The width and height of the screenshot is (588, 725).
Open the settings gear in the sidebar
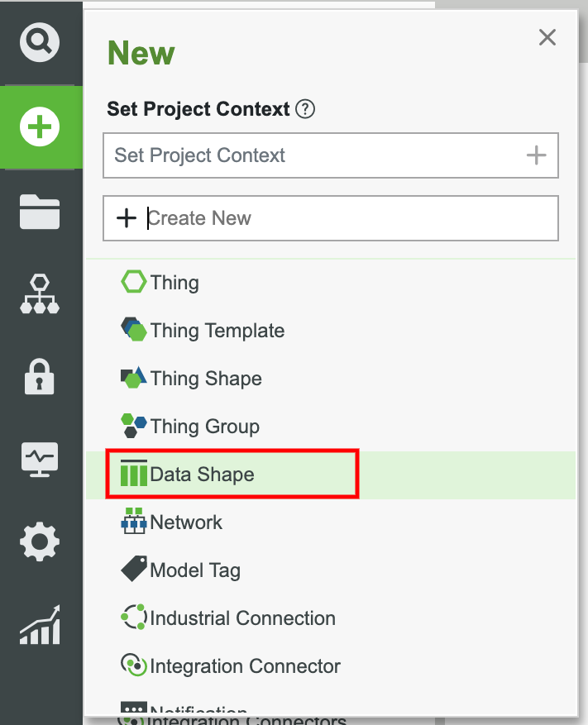coord(41,542)
